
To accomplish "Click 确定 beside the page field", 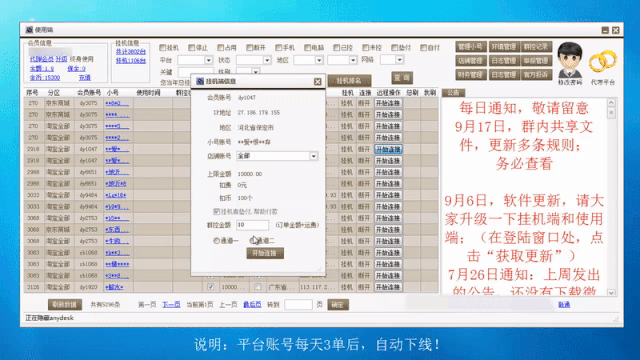I will click(338, 304).
